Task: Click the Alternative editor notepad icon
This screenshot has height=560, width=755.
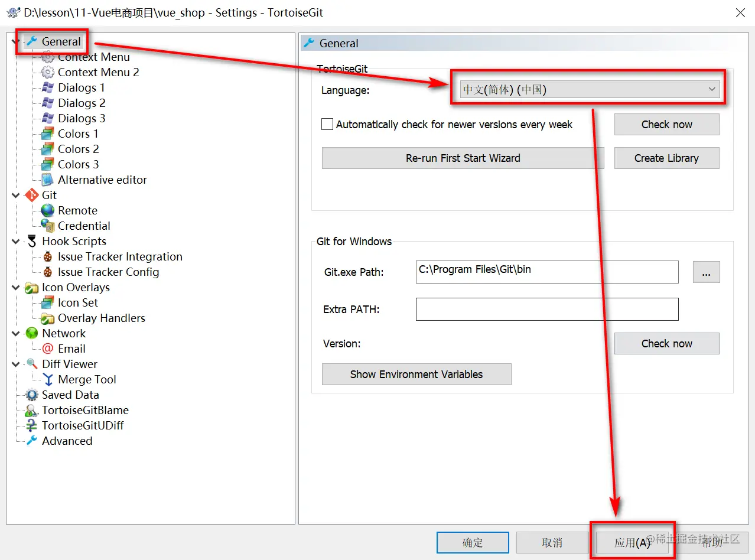Action: (x=48, y=180)
